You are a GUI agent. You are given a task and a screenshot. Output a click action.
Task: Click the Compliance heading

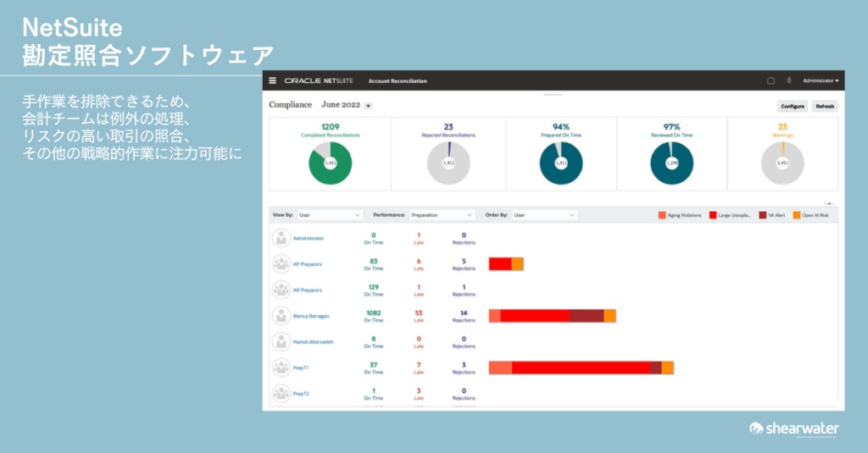pos(290,104)
